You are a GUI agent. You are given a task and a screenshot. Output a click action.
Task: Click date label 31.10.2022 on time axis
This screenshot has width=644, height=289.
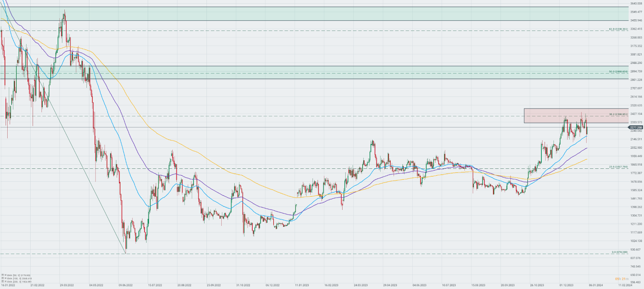[243, 285]
